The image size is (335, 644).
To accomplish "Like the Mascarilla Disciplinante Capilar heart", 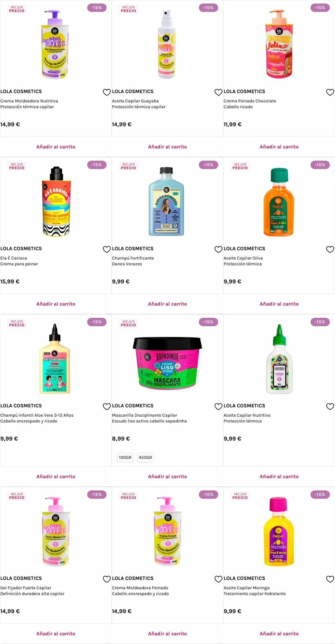I will [x=218, y=406].
